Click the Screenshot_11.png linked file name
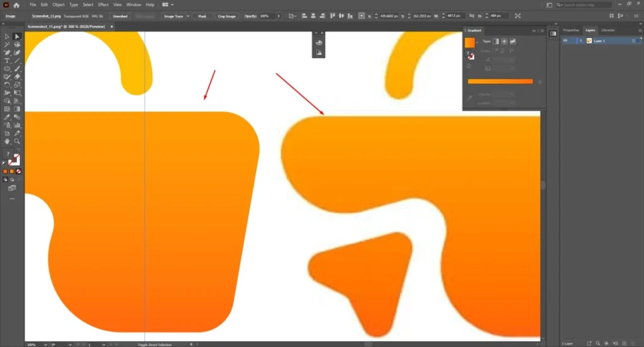 click(47, 16)
